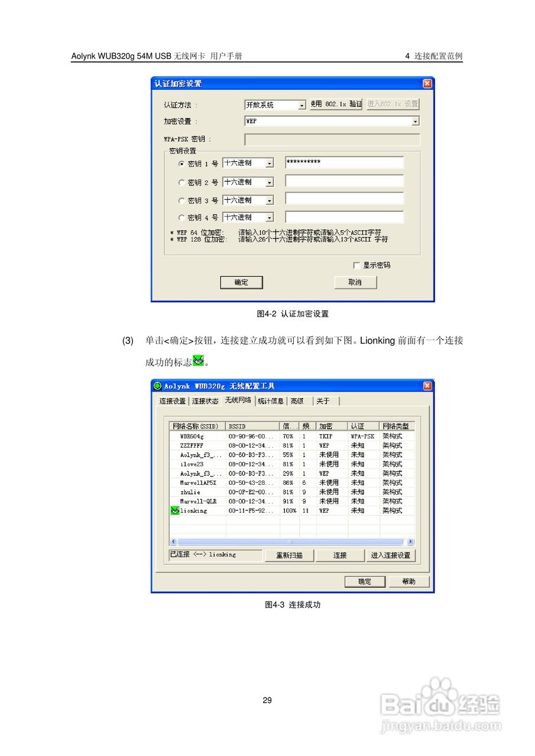The width and height of the screenshot is (535, 756).
Task: Click the 连接 button
Action: [x=340, y=556]
